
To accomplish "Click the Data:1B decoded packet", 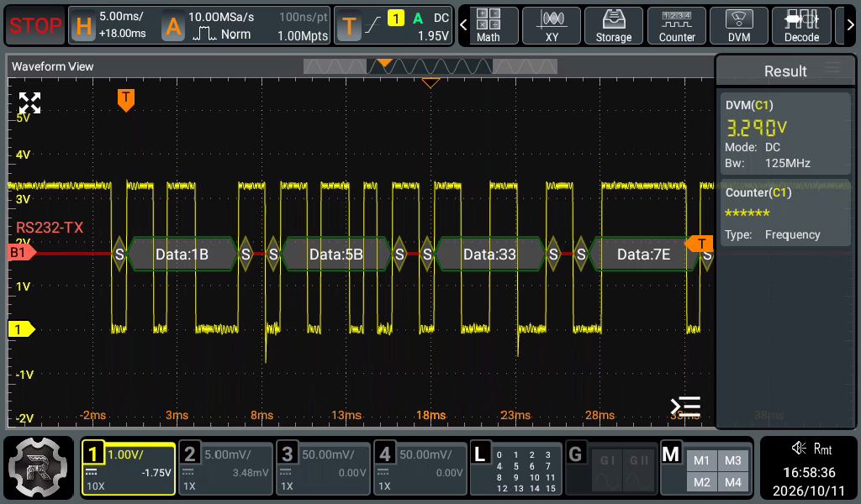I will tap(182, 254).
